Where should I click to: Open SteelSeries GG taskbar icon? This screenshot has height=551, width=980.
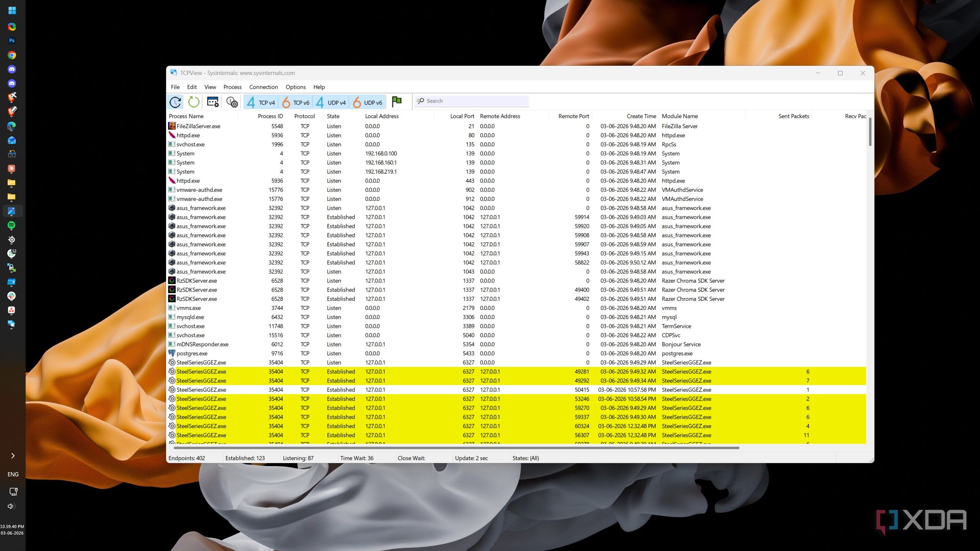[11, 240]
